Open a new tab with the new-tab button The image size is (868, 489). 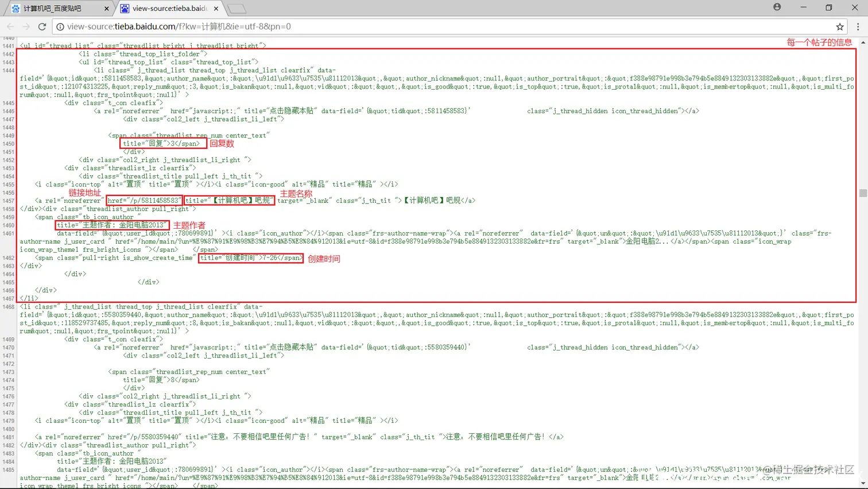(x=237, y=9)
